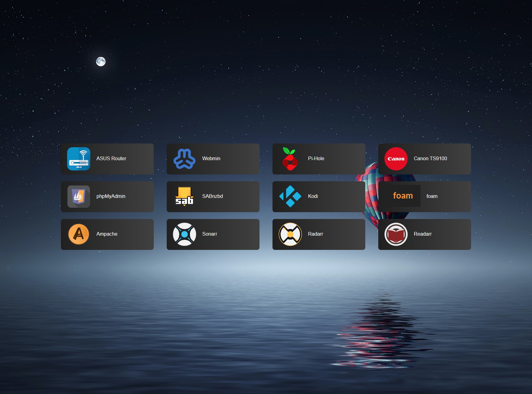The width and height of the screenshot is (532, 394).
Task: Click the Sonarr logo icon
Action: [x=185, y=234]
